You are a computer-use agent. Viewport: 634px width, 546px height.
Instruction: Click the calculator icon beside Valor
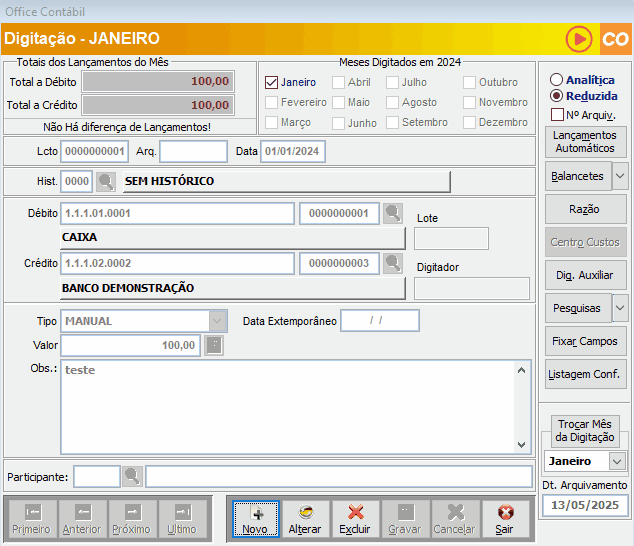click(x=214, y=345)
